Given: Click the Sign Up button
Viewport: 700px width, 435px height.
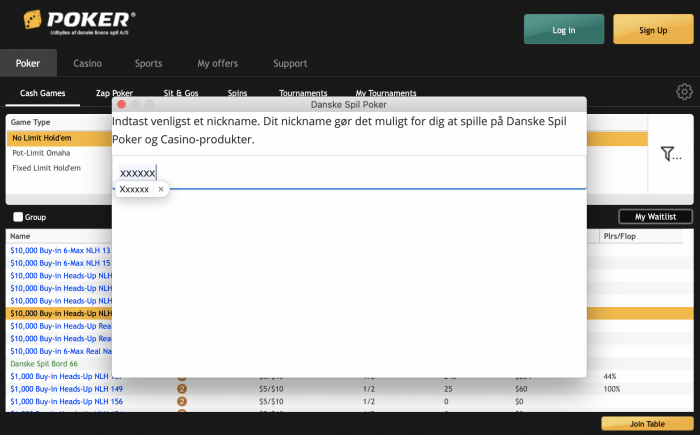Looking at the screenshot, I should point(653,29).
